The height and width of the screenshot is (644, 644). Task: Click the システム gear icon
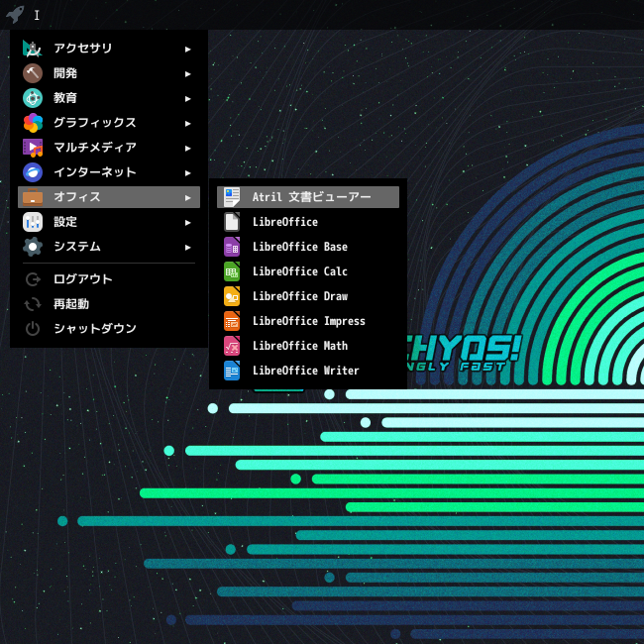coord(33,247)
